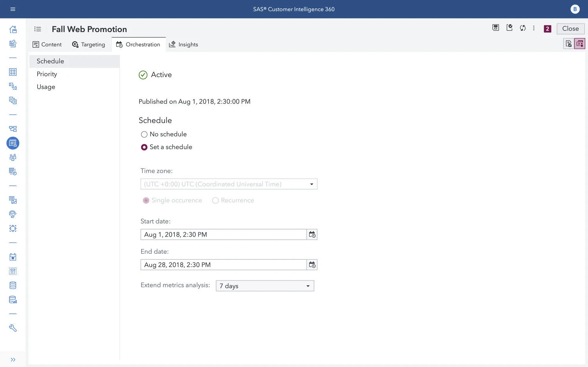The height and width of the screenshot is (367, 588).
Task: Select the Set a schedule radio button
Action: coord(144,147)
